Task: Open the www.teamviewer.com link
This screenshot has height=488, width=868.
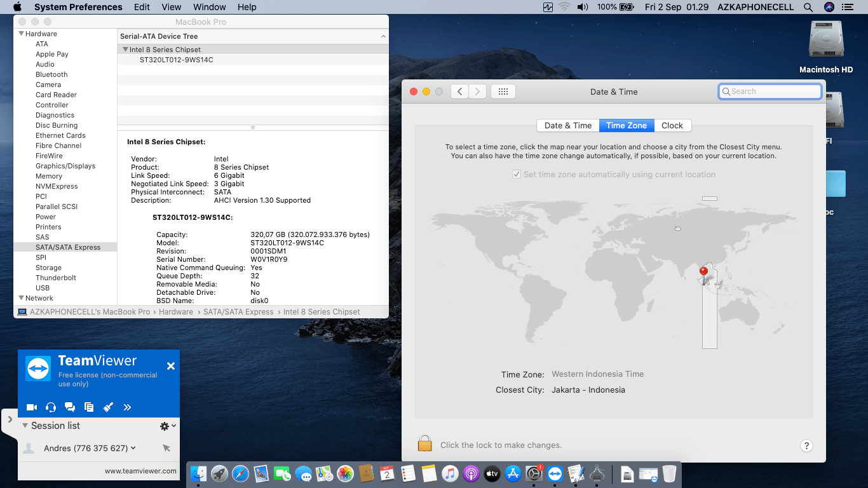Action: (140, 471)
